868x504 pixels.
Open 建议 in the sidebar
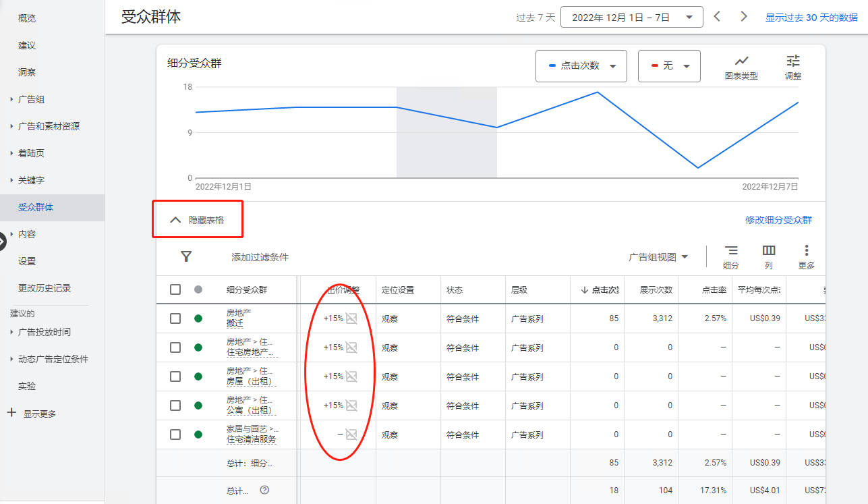click(x=27, y=45)
